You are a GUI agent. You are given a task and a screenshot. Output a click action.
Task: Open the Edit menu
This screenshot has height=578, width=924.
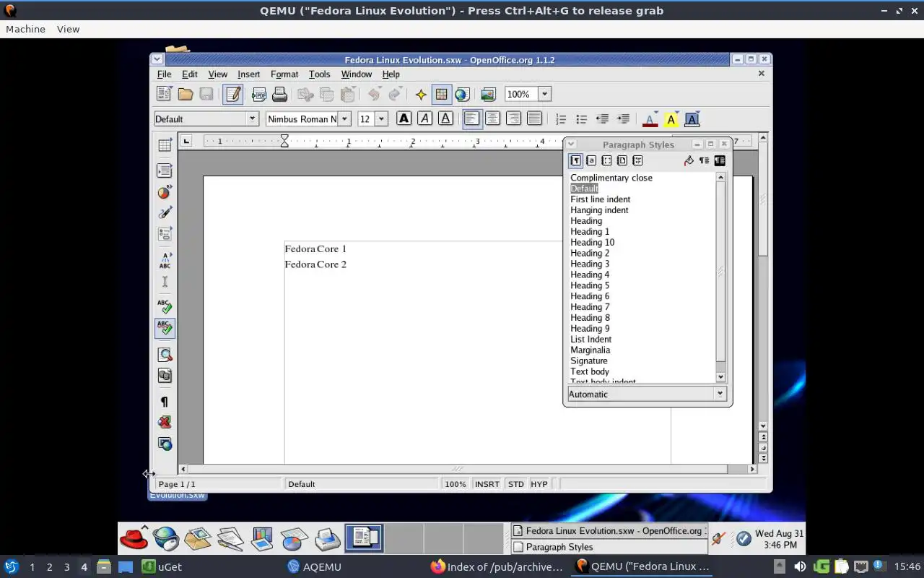pyautogui.click(x=190, y=74)
